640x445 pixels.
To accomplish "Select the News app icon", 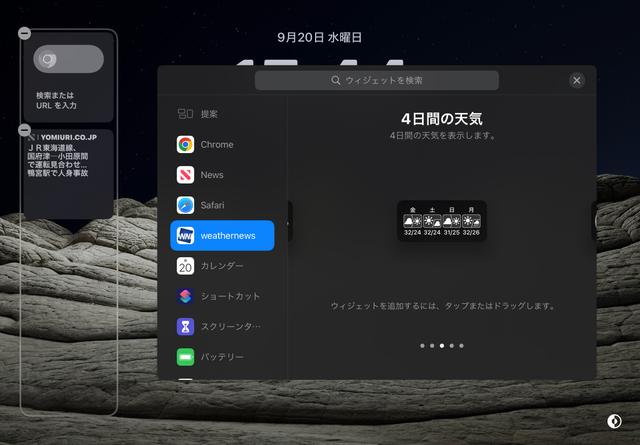I will 185,175.
